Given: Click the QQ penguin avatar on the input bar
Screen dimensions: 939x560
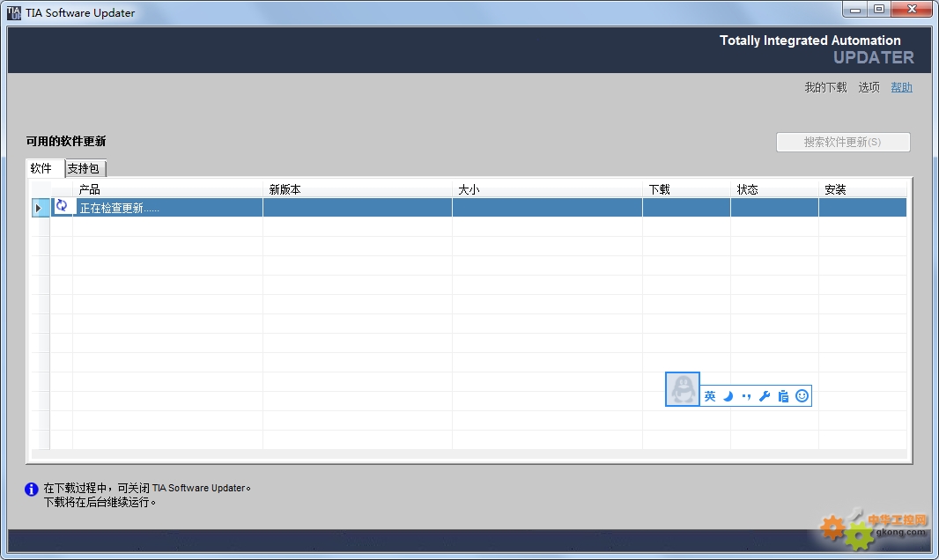Looking at the screenshot, I should (683, 389).
